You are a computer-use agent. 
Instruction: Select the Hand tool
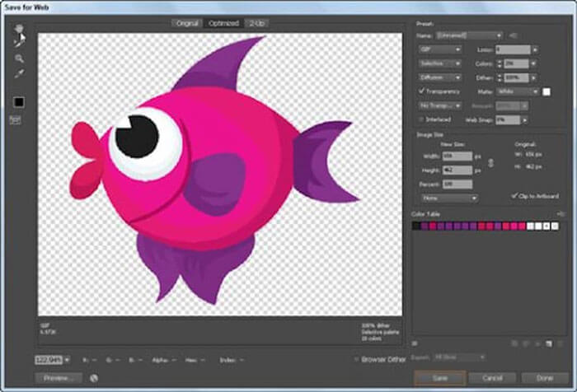pyautogui.click(x=18, y=28)
